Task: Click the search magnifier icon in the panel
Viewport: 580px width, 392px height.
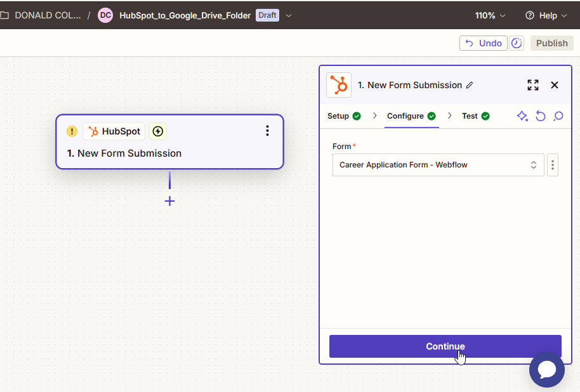Action: click(558, 116)
